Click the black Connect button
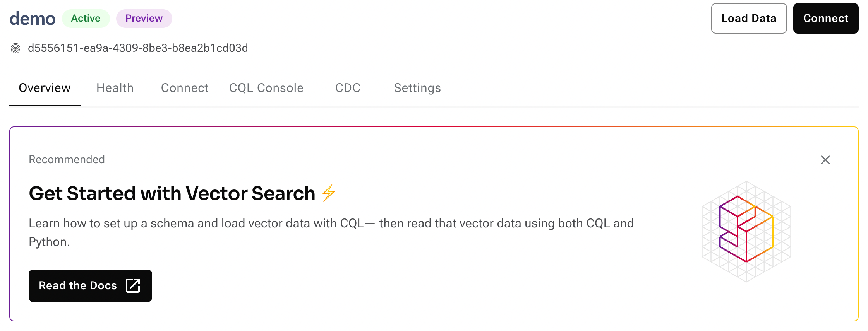The image size is (868, 331). [x=825, y=19]
